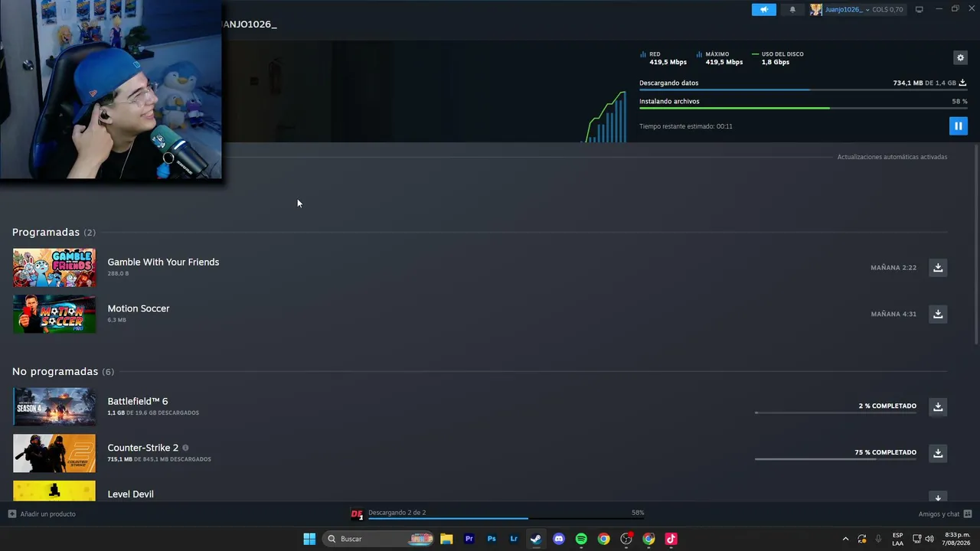Open Level Devil thumbnail

click(x=54, y=491)
